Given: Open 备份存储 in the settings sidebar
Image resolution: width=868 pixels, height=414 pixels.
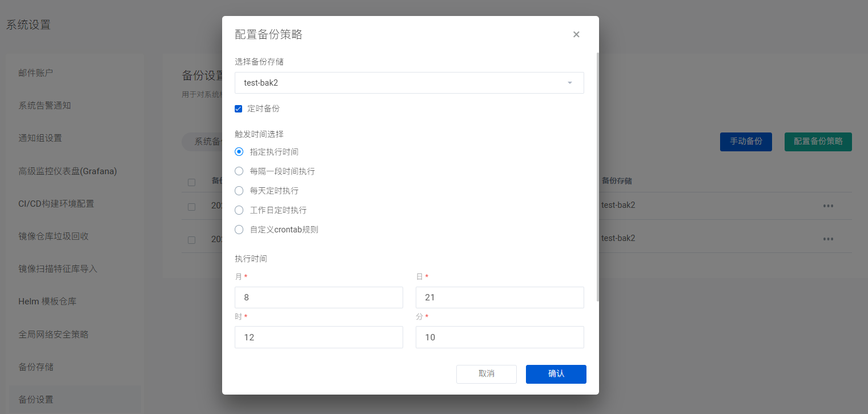Looking at the screenshot, I should [x=35, y=367].
